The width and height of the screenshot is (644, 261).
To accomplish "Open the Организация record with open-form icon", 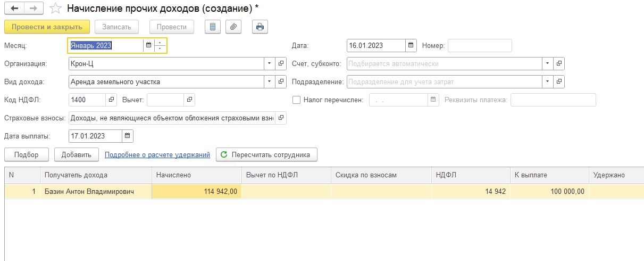I will point(281,64).
